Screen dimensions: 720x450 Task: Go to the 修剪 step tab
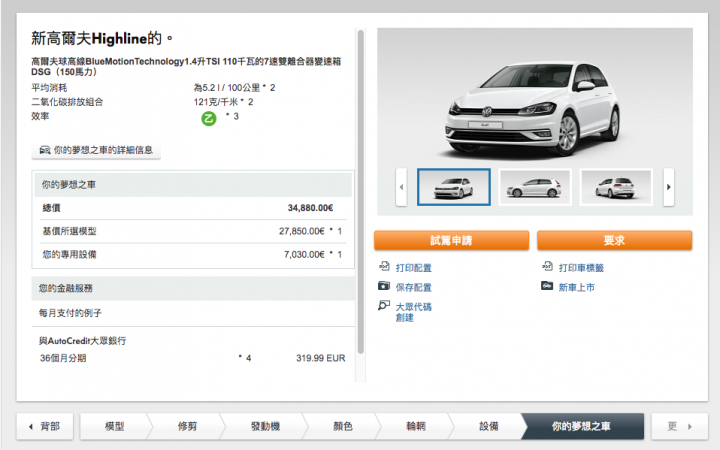[x=187, y=427]
